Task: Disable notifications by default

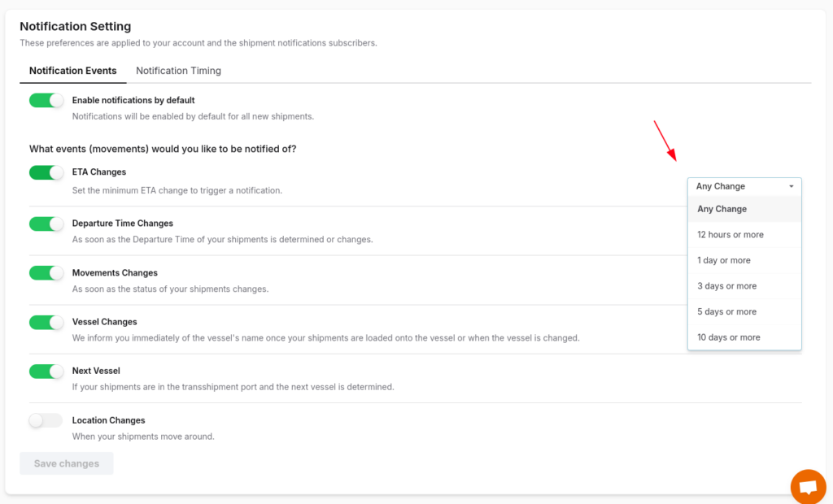Action: click(x=46, y=100)
